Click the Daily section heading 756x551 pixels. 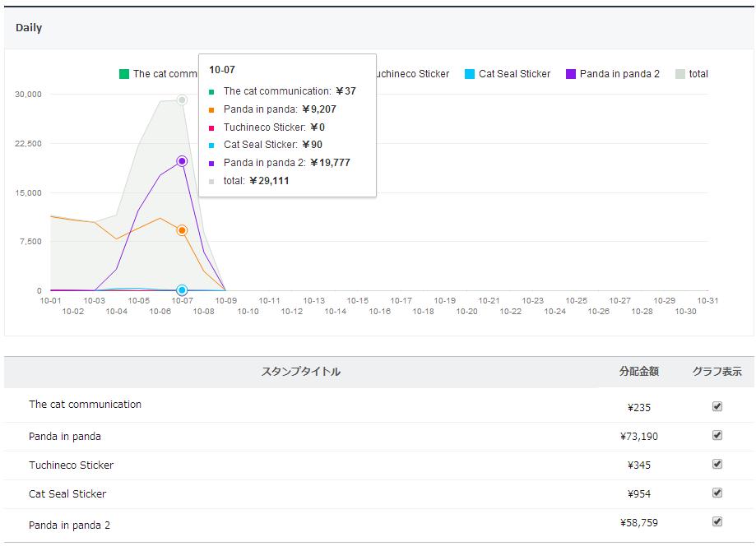(29, 28)
